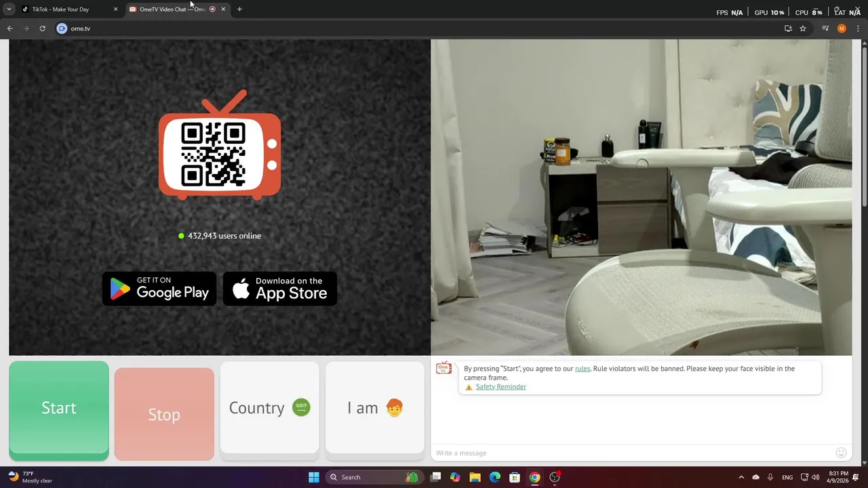The width and height of the screenshot is (868, 488).
Task: Click the OmeTV QR code television logo
Action: pyautogui.click(x=220, y=145)
